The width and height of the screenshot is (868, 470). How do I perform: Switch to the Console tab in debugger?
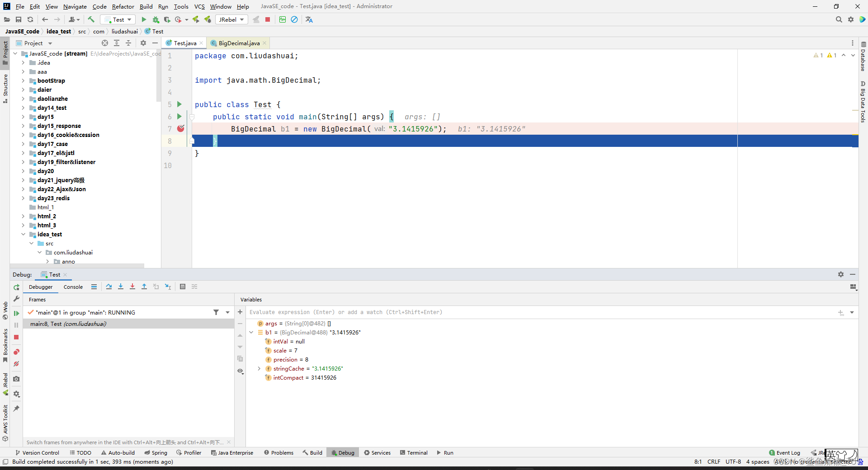click(73, 287)
